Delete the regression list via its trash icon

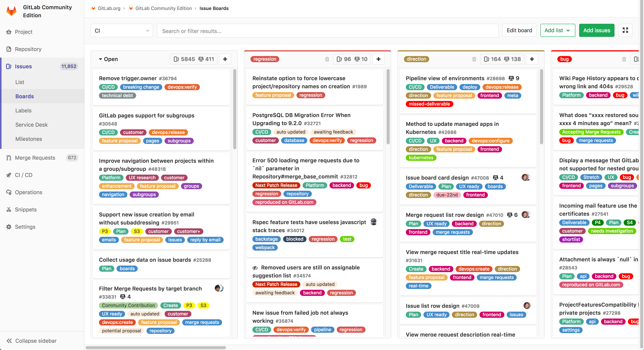(327, 59)
